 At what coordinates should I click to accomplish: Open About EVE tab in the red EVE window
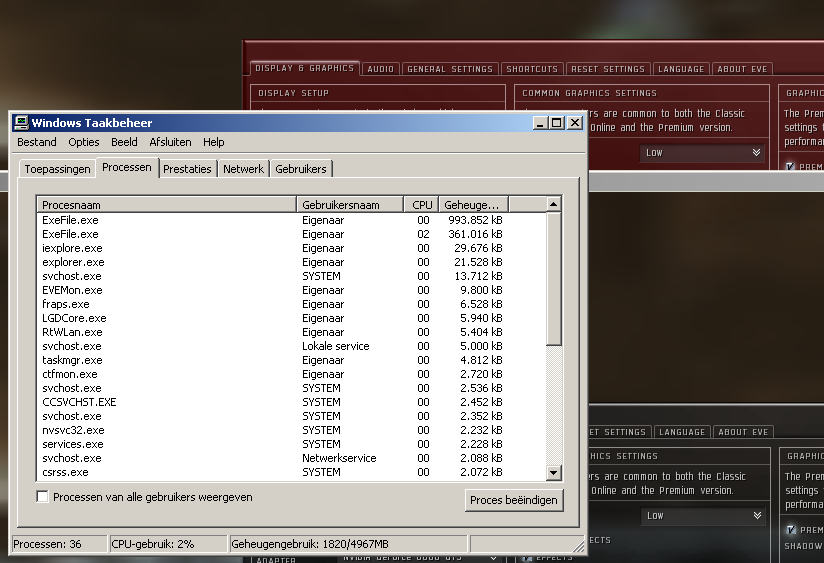coord(742,69)
